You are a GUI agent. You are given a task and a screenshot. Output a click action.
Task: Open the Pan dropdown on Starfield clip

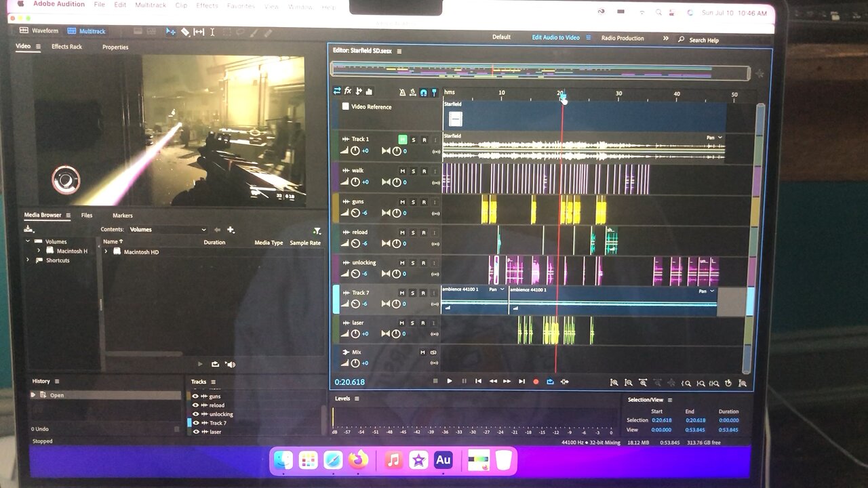[715, 138]
